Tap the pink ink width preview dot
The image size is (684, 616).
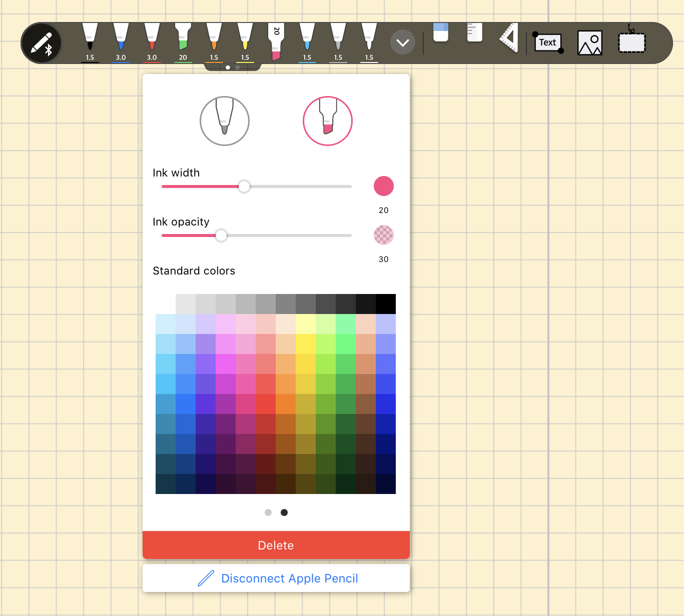pyautogui.click(x=384, y=186)
